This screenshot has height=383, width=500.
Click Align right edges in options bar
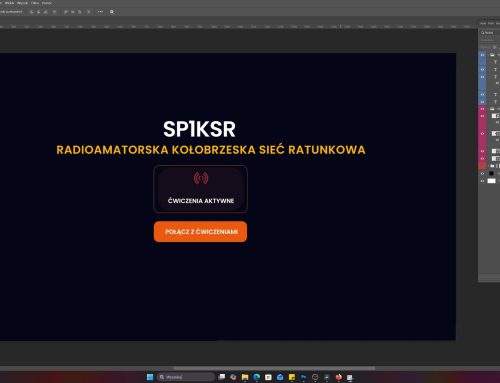[45, 12]
